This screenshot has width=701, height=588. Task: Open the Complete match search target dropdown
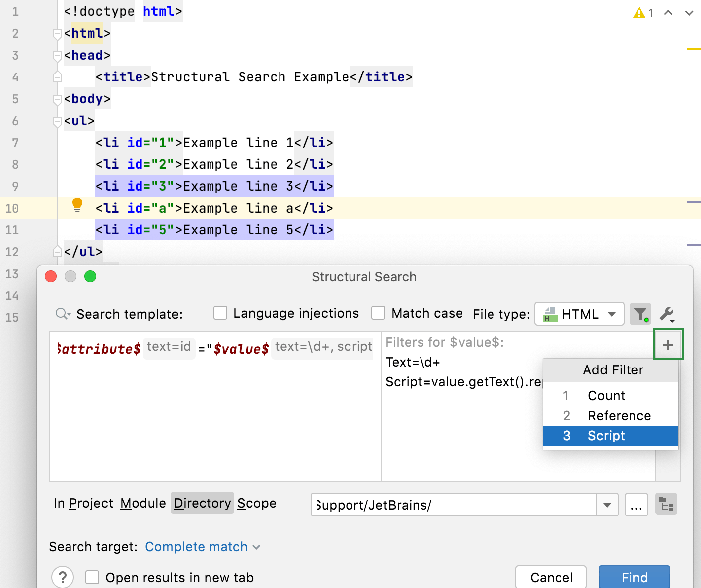pos(201,547)
